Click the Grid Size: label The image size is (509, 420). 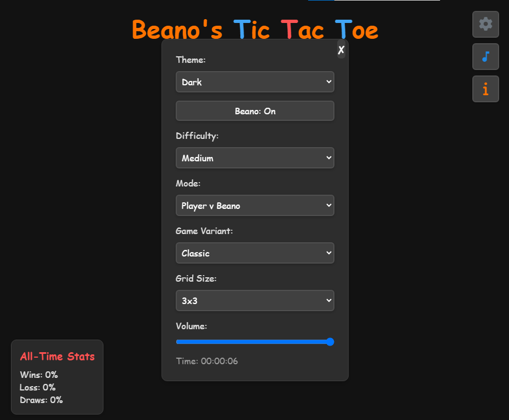[x=196, y=278]
